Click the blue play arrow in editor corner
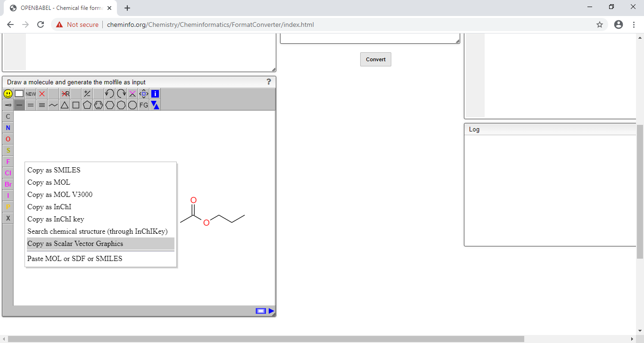 point(271,311)
